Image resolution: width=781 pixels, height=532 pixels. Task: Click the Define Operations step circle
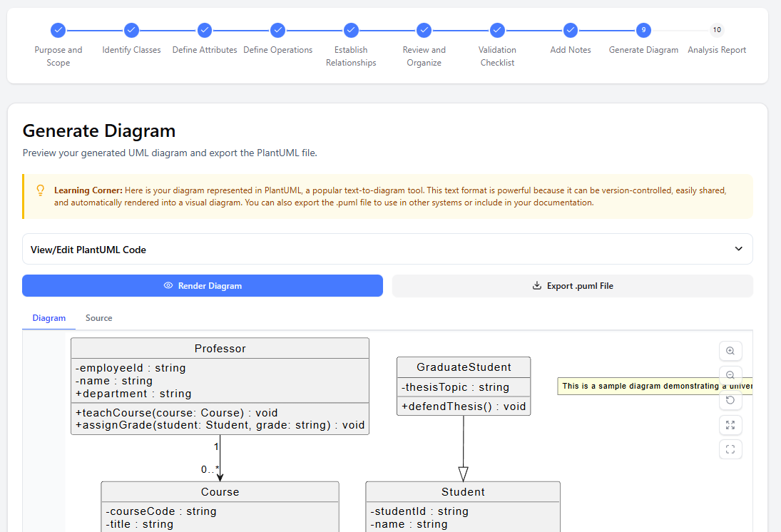click(277, 30)
